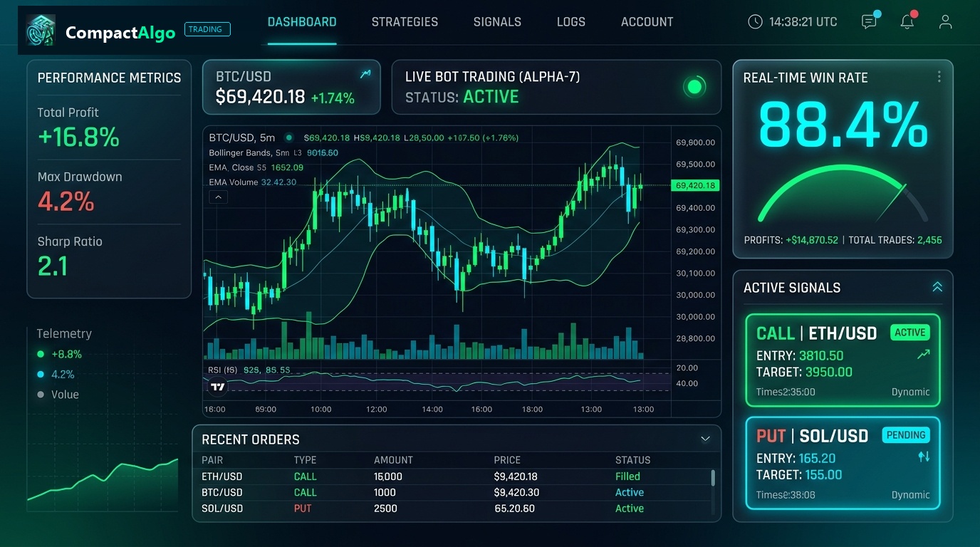Go to the Signals tab

click(497, 22)
